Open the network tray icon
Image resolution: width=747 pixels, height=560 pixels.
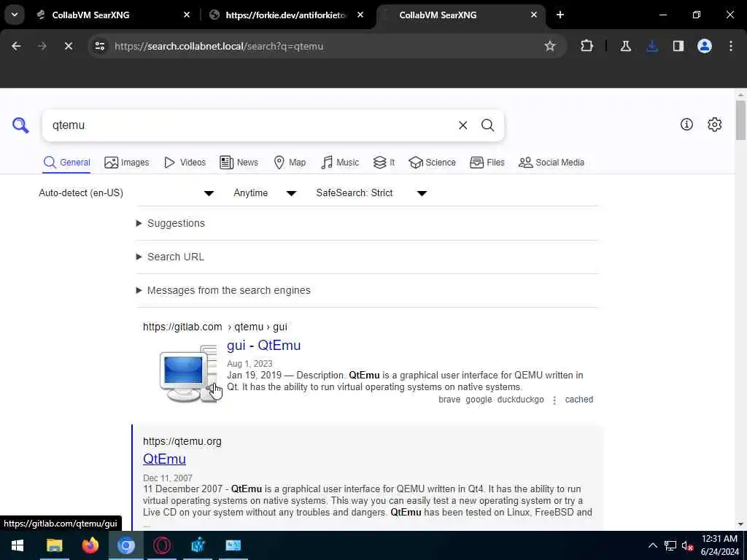point(670,545)
